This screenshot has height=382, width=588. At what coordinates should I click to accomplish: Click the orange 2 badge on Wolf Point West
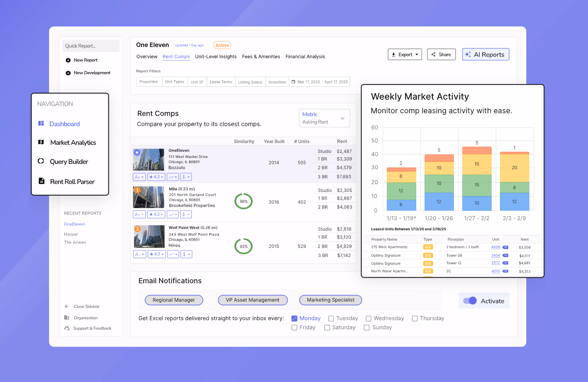click(137, 229)
